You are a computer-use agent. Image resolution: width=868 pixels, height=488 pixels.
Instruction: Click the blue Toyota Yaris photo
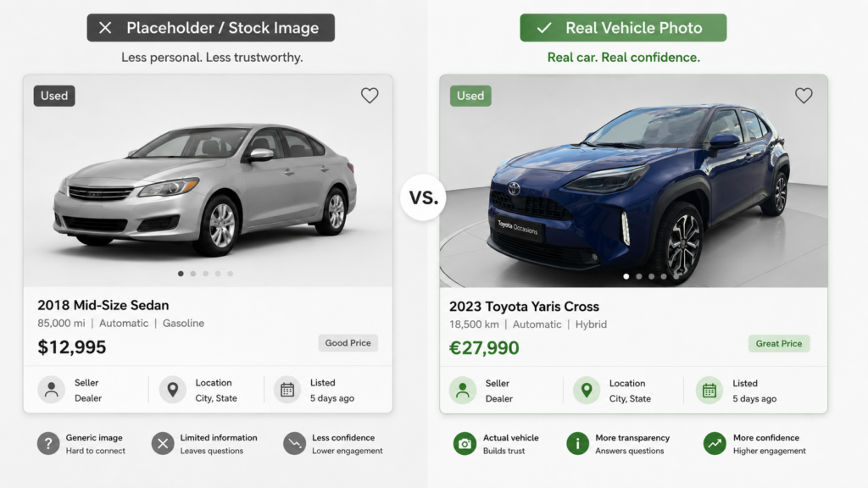pyautogui.click(x=633, y=181)
